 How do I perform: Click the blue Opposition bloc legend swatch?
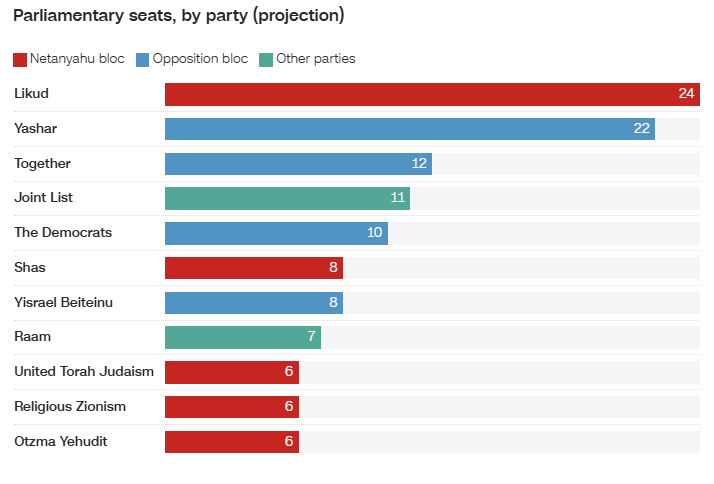(x=143, y=60)
